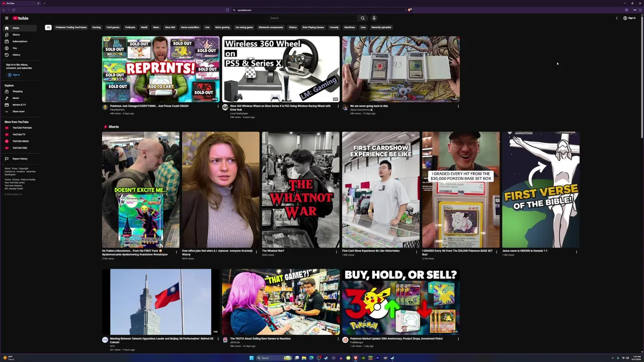Open options for Taiwan opposition leader video
This screenshot has height=362, width=644.
218,339
